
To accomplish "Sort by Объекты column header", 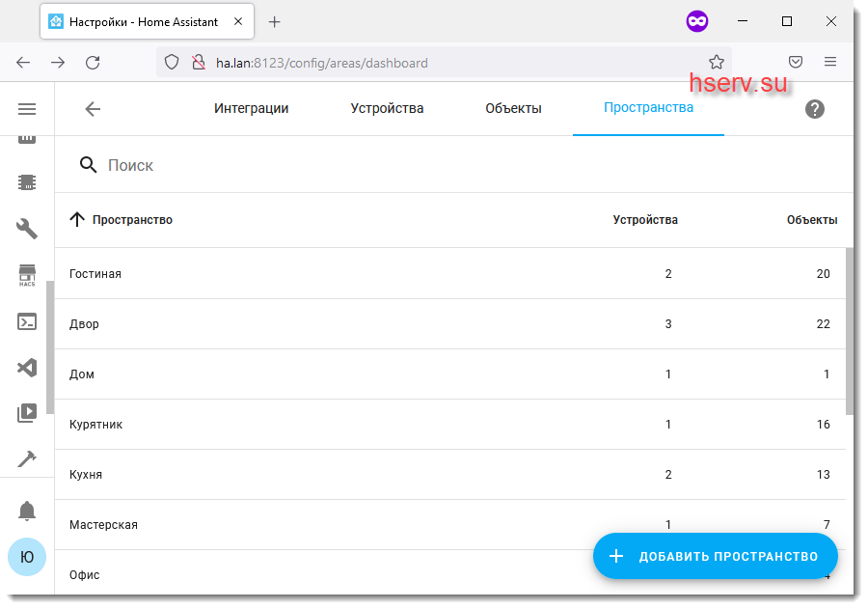I will 811,220.
